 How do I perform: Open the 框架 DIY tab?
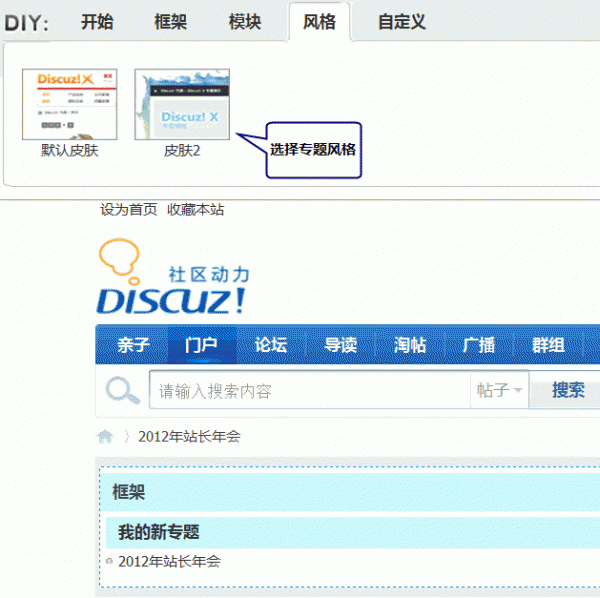click(171, 22)
